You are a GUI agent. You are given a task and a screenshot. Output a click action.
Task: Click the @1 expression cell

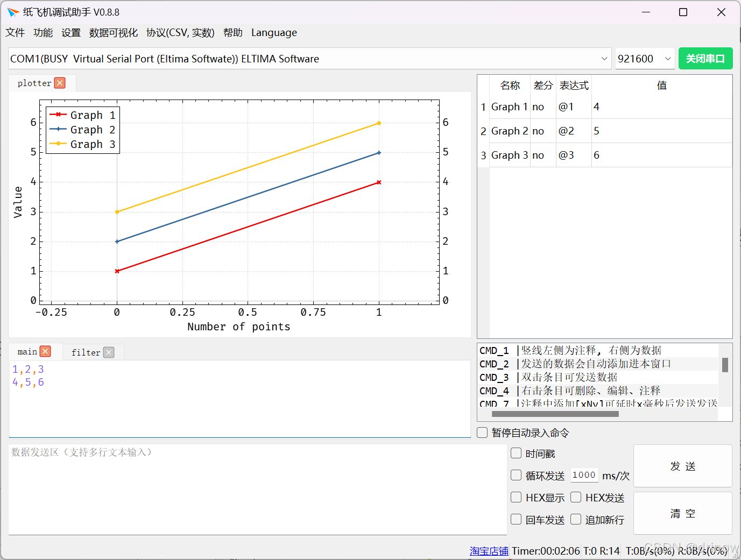[x=574, y=107]
